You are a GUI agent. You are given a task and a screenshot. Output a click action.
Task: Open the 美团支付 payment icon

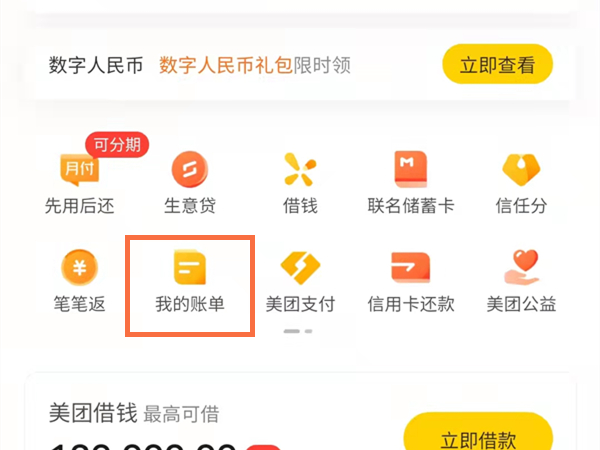click(300, 268)
